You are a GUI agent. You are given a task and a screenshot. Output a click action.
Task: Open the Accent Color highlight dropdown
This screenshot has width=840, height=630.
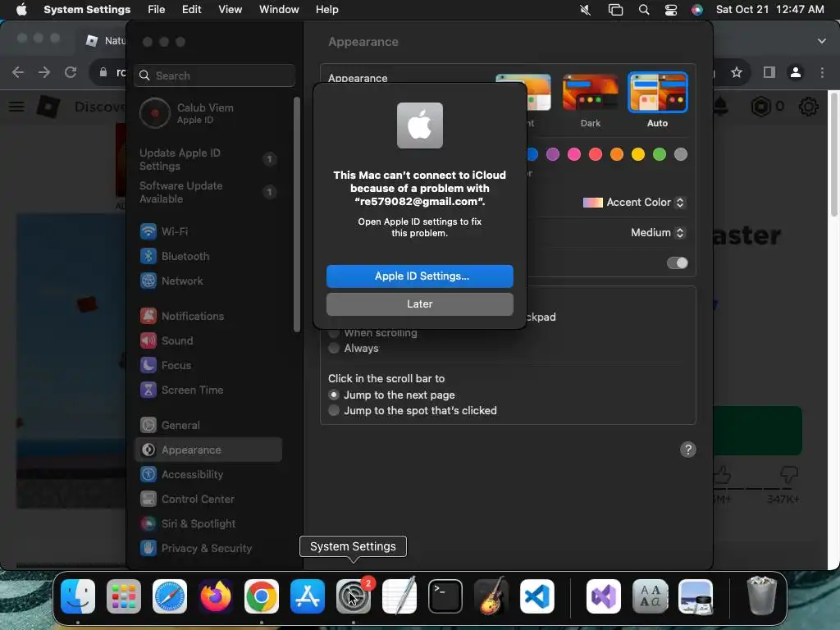coord(634,203)
